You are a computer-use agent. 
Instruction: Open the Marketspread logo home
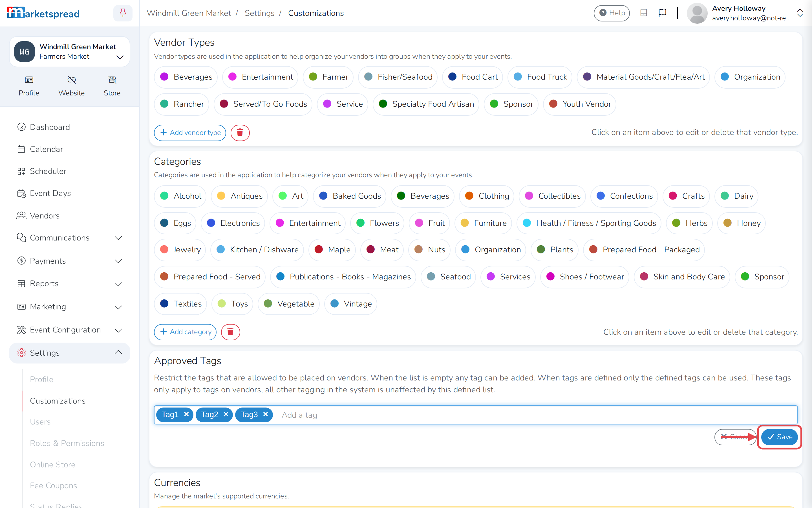[43, 13]
